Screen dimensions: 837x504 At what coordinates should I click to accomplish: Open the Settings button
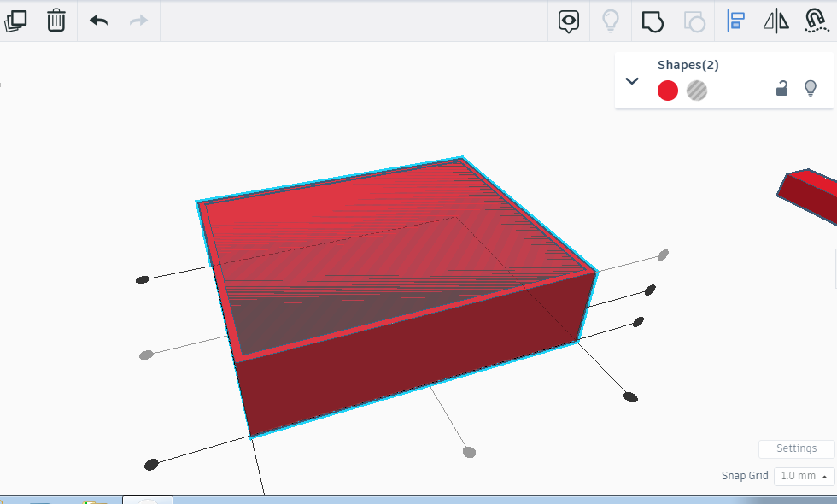point(796,448)
